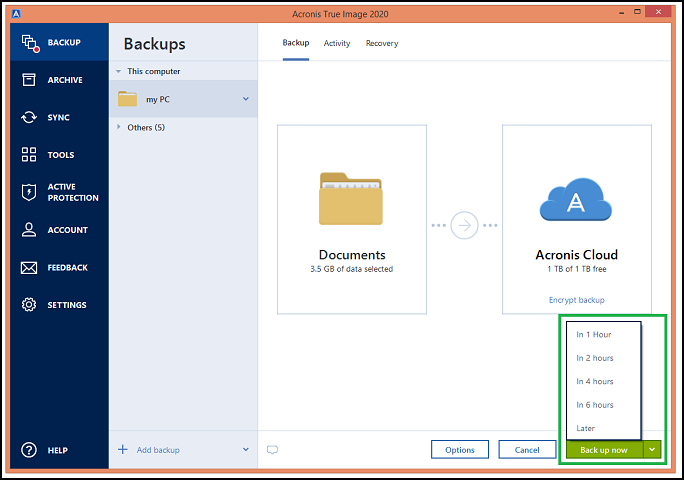Select the Documents backup source tile
684x480 pixels.
click(x=352, y=220)
